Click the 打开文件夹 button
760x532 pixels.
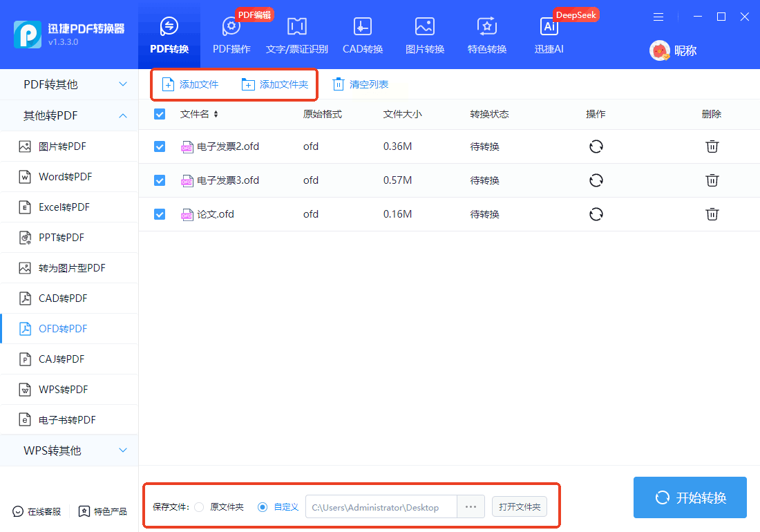click(x=520, y=507)
